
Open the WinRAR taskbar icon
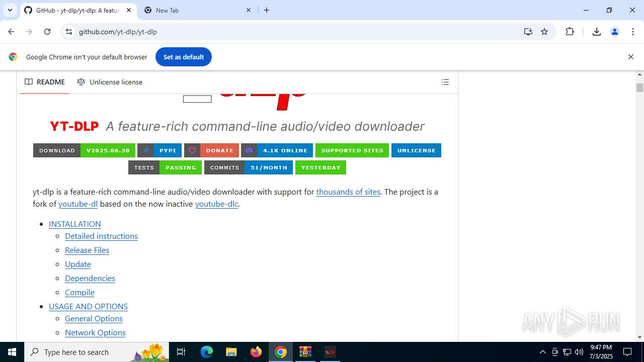pos(305,352)
